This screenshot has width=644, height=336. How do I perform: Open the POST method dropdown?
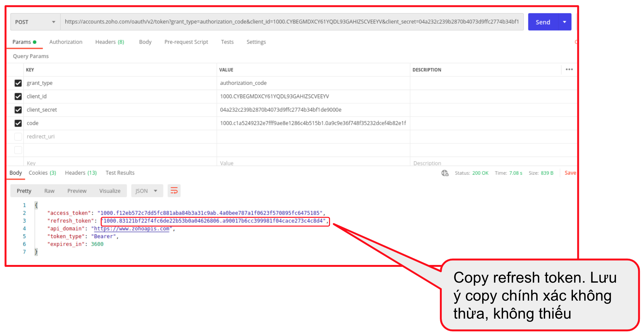pyautogui.click(x=35, y=22)
